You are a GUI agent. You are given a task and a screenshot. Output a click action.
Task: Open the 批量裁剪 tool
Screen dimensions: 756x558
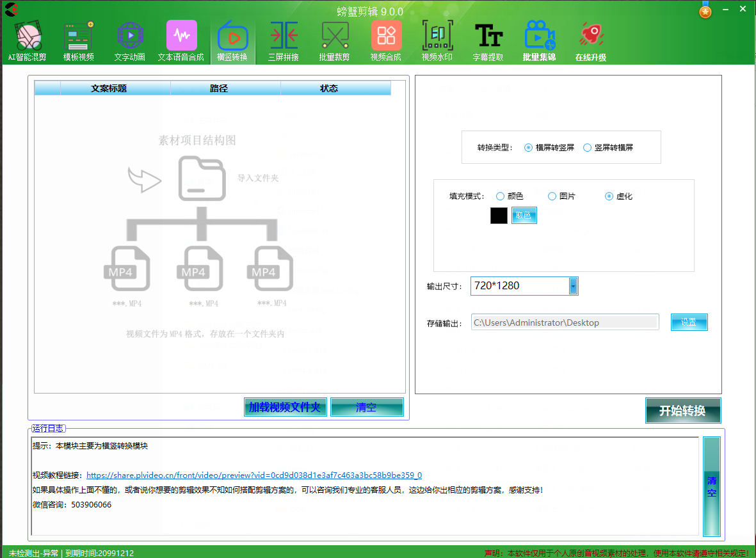point(335,40)
